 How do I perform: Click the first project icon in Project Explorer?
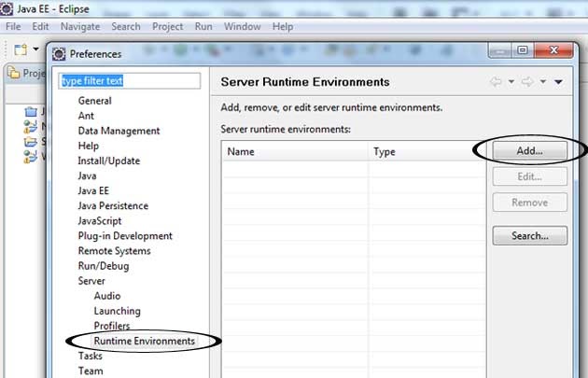click(x=31, y=111)
